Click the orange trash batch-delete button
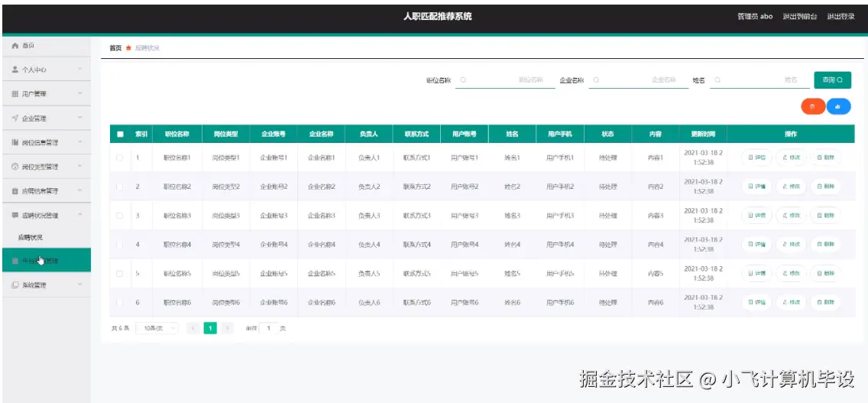This screenshot has width=868, height=403. click(813, 106)
